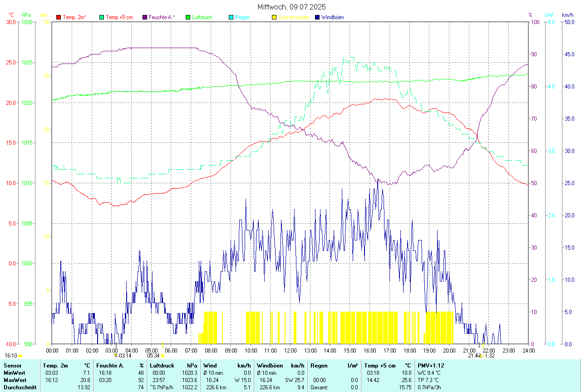Screen dimensions: 581x392
Task: Click the hPa axis unit label
Action: coord(26,15)
